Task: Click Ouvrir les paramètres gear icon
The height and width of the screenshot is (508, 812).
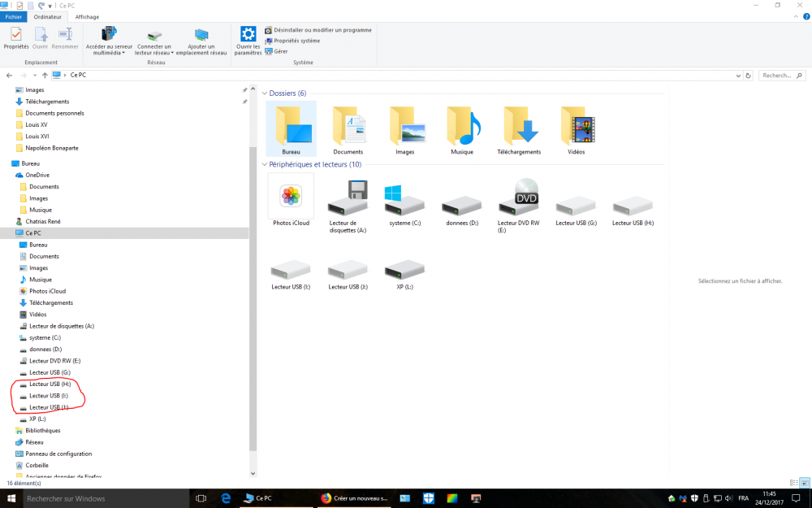Action: click(x=248, y=34)
